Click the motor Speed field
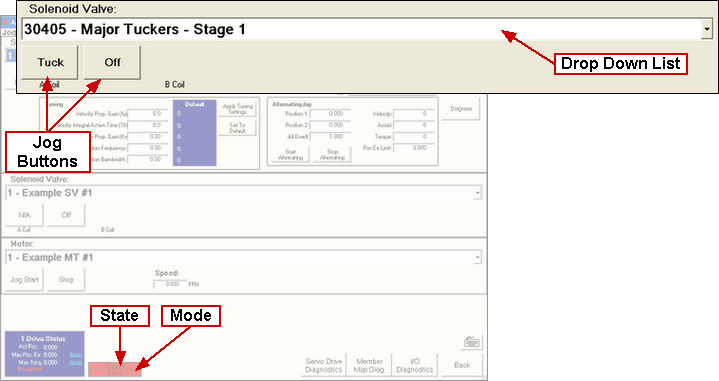This screenshot has height=381, width=719. (x=170, y=284)
